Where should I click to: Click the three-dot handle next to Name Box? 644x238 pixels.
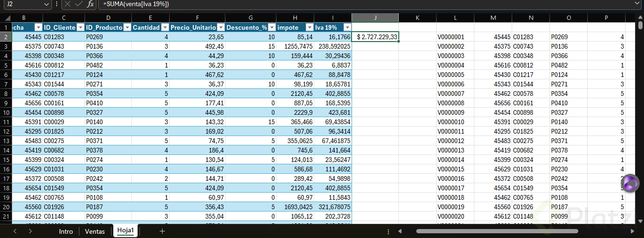coord(57,4)
